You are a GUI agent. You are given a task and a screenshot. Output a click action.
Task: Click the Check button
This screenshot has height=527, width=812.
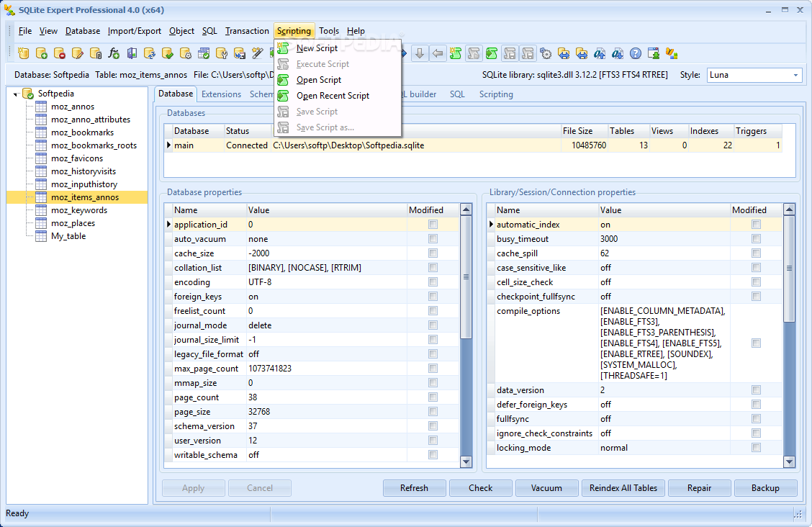coord(481,488)
